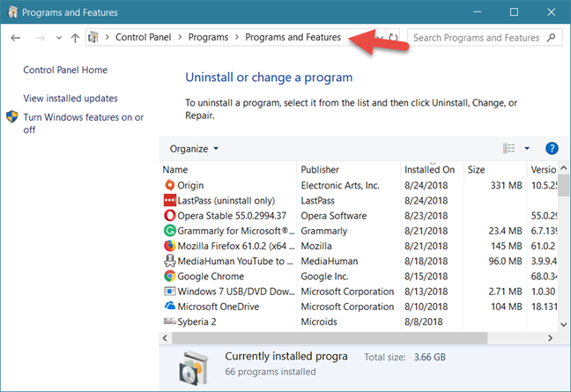Select MediaHuman YouTube to entry
Viewport: 571px width, 392px height.
pos(235,261)
